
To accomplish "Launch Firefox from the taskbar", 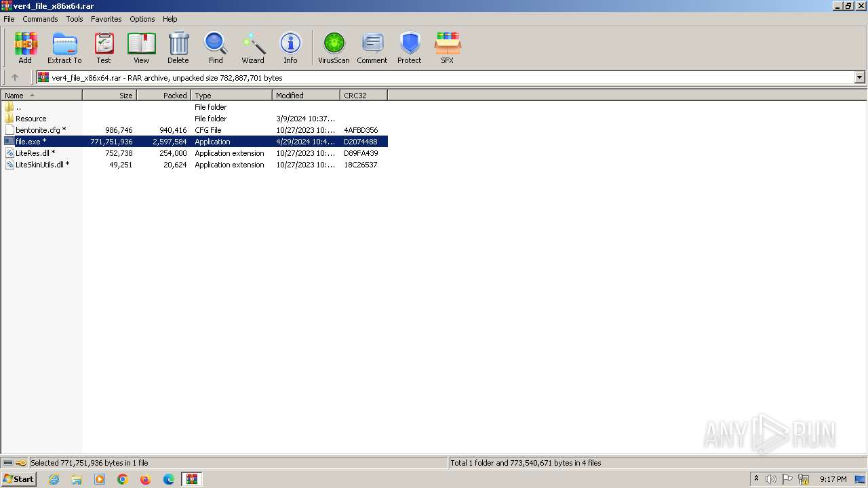I will point(145,479).
